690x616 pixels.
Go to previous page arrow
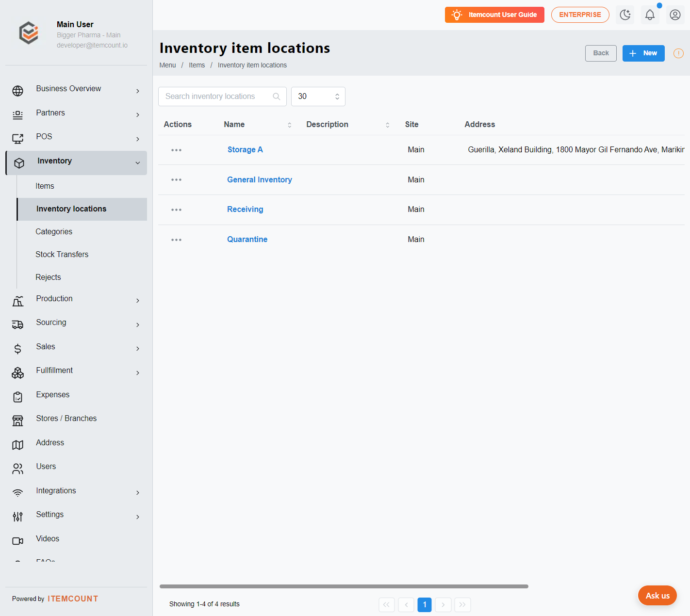[x=406, y=604]
